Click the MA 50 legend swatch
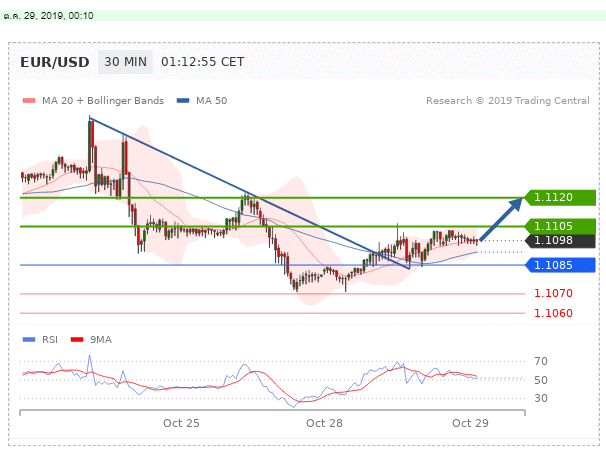Image resolution: width=606 pixels, height=454 pixels. 183,101
